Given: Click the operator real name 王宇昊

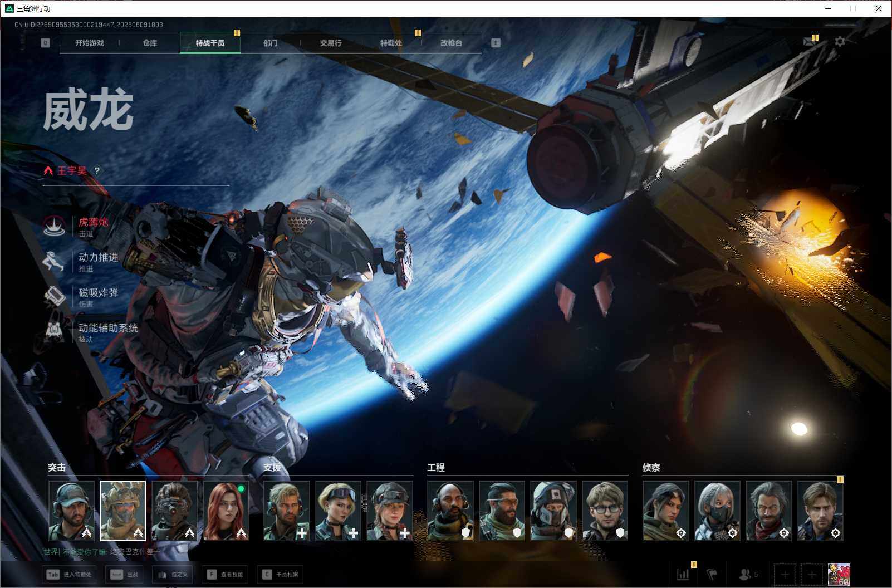Looking at the screenshot, I should 72,170.
